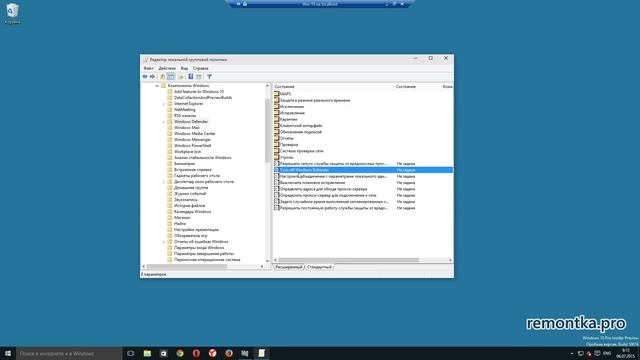Select История файлов in the tree

[x=189, y=206]
